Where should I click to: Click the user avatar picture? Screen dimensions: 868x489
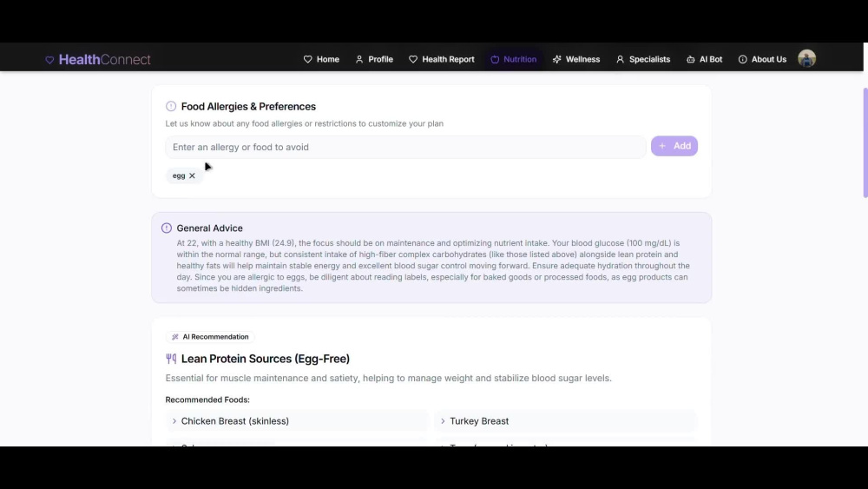[806, 59]
